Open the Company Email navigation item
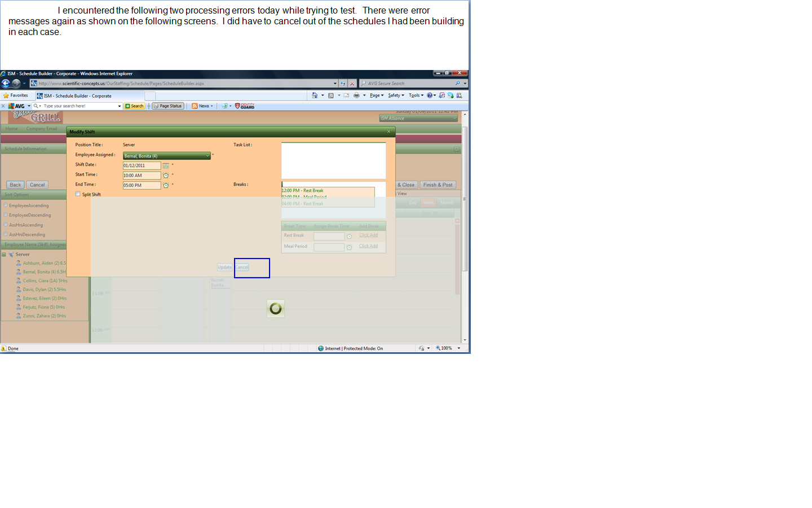Viewport: 812px width, 508px height. [42, 129]
